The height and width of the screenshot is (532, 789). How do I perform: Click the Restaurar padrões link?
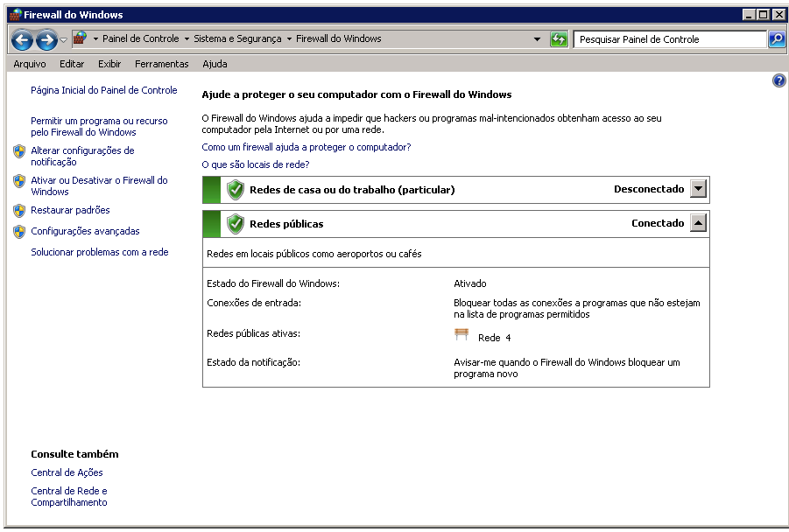(x=70, y=210)
